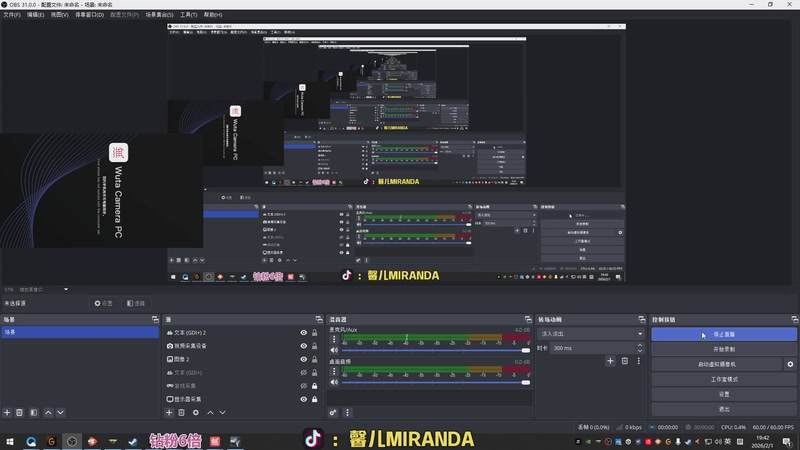Show the hidden 游戏采集 source via its eye icon

[304, 386]
